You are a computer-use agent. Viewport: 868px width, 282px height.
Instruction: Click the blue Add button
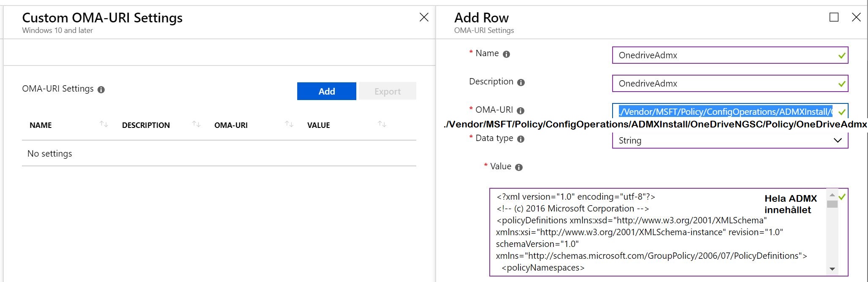pyautogui.click(x=326, y=91)
